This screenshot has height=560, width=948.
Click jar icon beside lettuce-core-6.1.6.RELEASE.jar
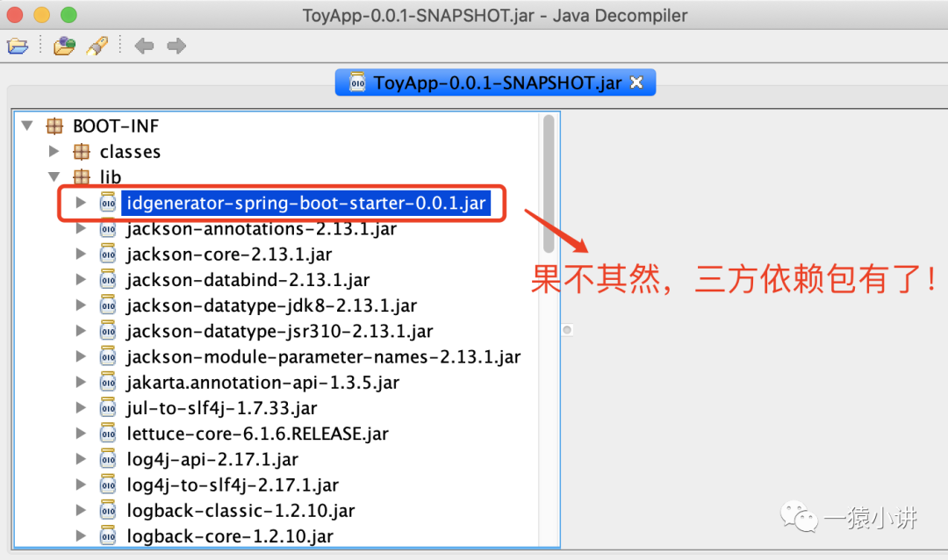tap(108, 434)
